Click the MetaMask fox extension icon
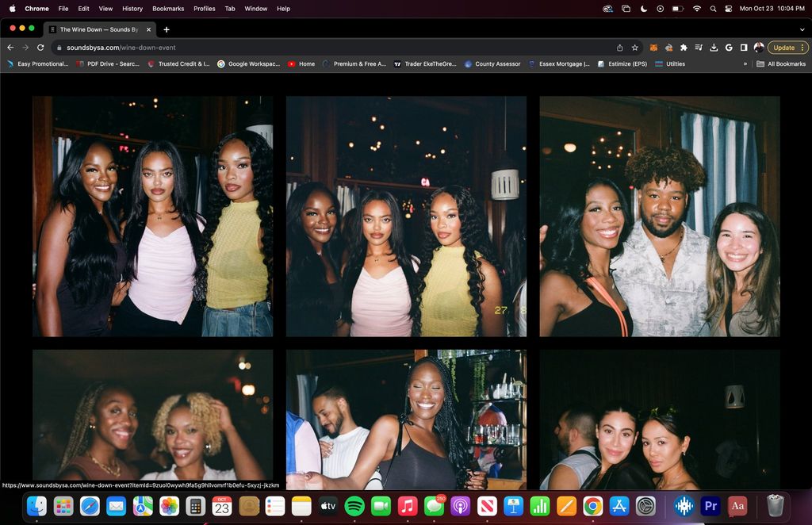This screenshot has height=525, width=812. (653, 48)
